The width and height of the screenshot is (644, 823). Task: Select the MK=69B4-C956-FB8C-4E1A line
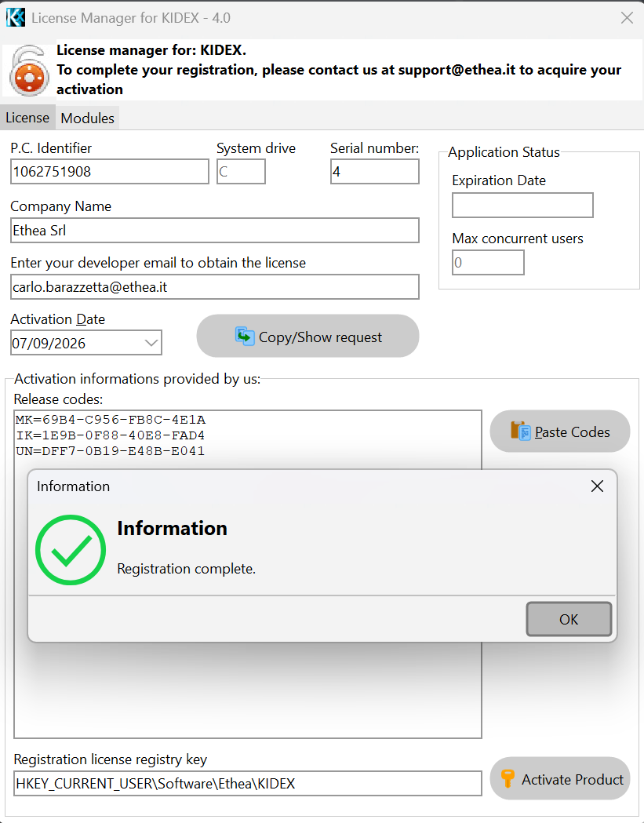coord(111,420)
